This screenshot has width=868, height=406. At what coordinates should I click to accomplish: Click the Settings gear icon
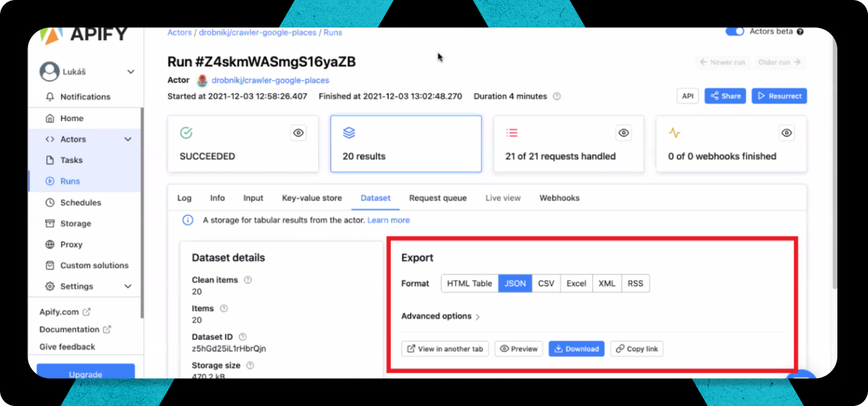coord(50,286)
